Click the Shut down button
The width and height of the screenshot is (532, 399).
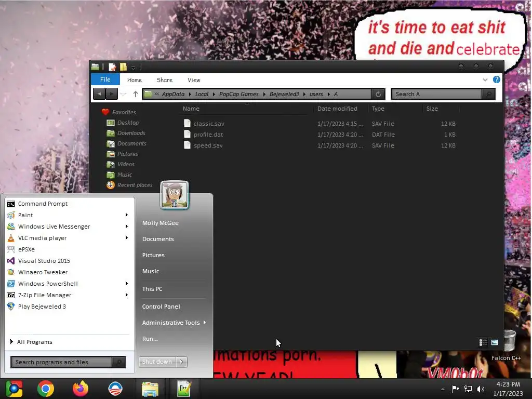(x=157, y=362)
